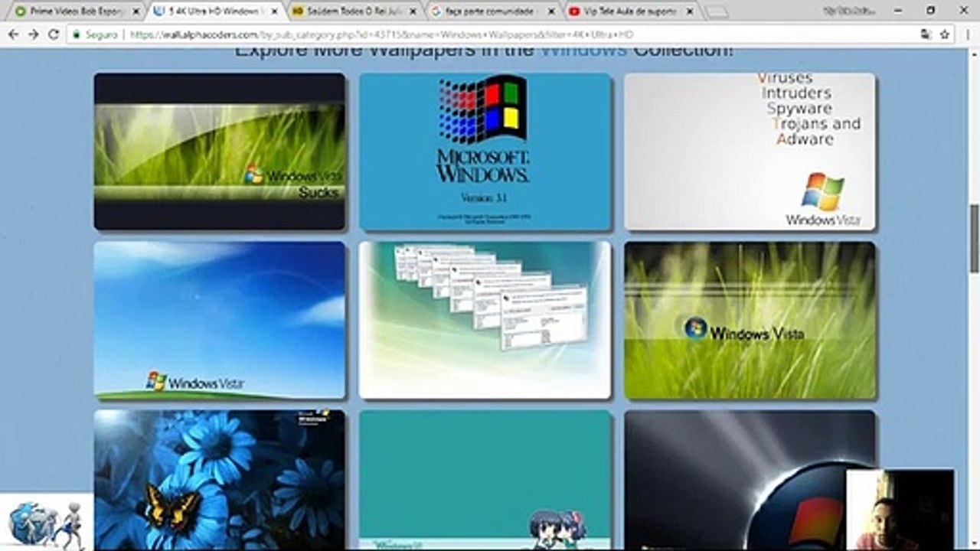This screenshot has width=980, height=551.
Task: Open the teal anime characters wallpaper
Action: click(485, 481)
